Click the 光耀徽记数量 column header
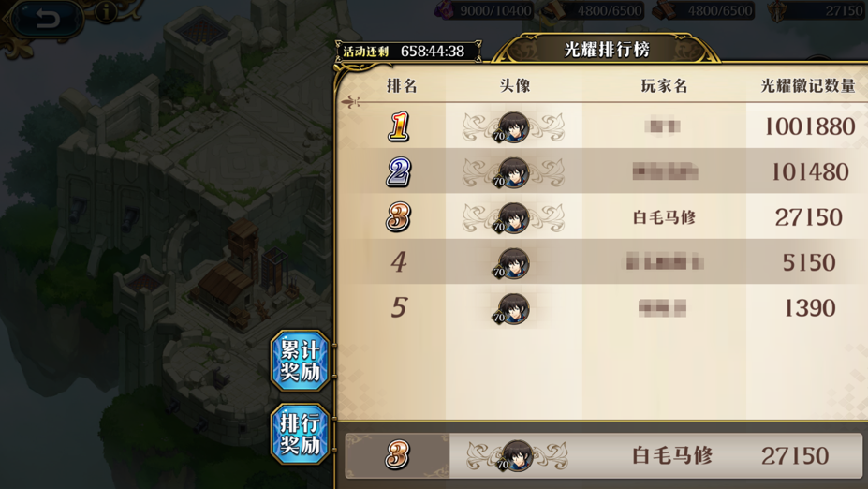The image size is (868, 489). 808,86
